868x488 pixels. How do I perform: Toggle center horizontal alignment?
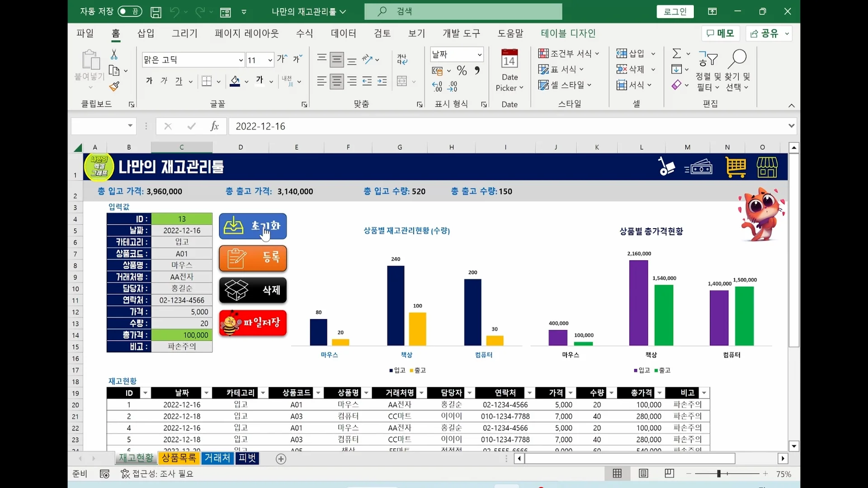click(337, 81)
